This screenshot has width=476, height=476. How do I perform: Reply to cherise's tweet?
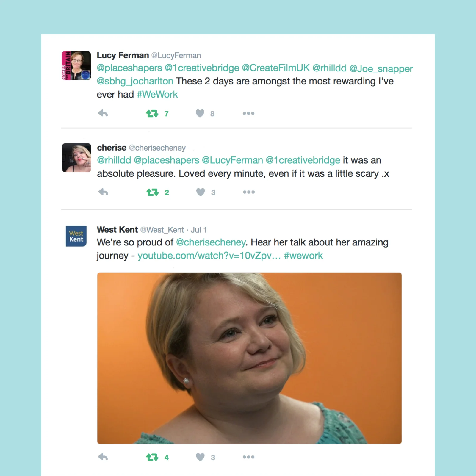click(x=103, y=192)
